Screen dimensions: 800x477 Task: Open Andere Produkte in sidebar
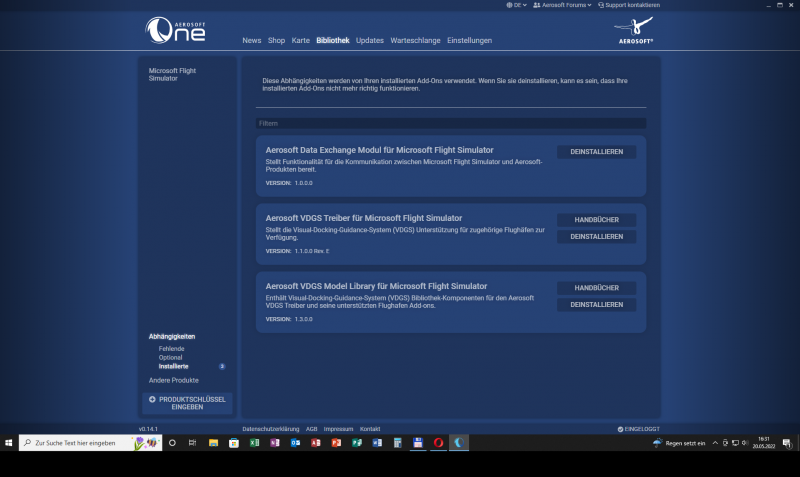click(x=173, y=381)
